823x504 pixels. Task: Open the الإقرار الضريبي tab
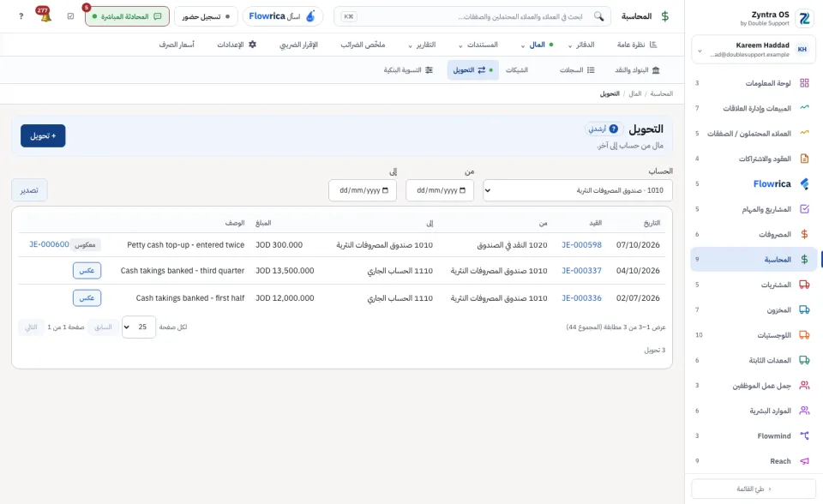[x=298, y=45]
